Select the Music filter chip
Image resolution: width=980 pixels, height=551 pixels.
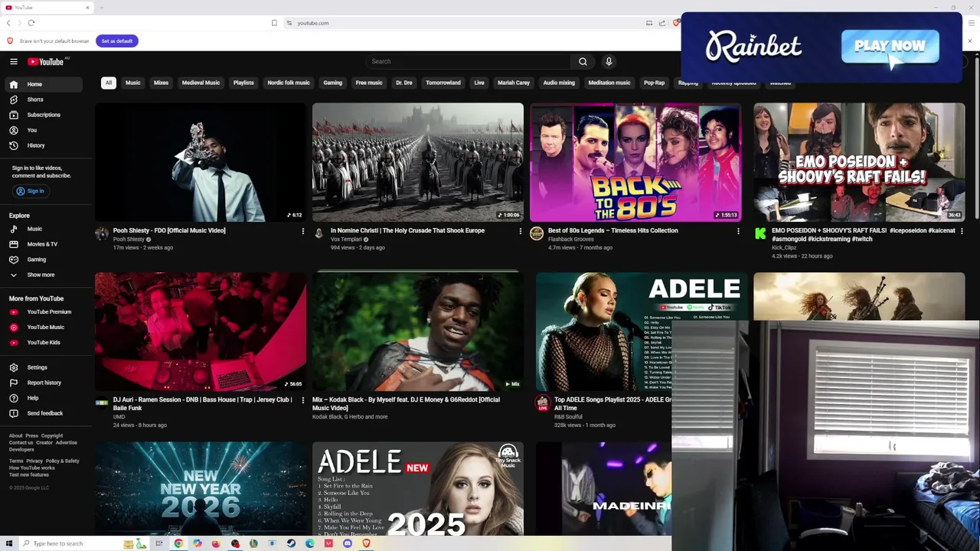click(x=133, y=83)
